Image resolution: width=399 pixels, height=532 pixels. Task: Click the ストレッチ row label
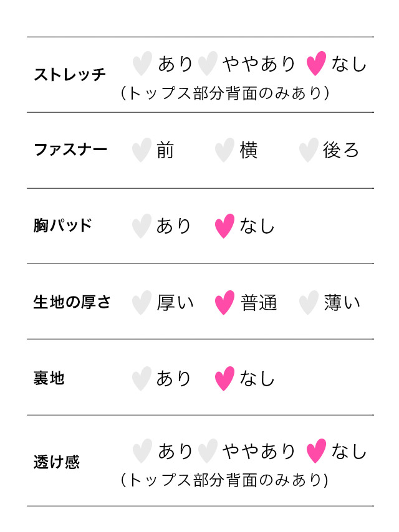point(70,74)
